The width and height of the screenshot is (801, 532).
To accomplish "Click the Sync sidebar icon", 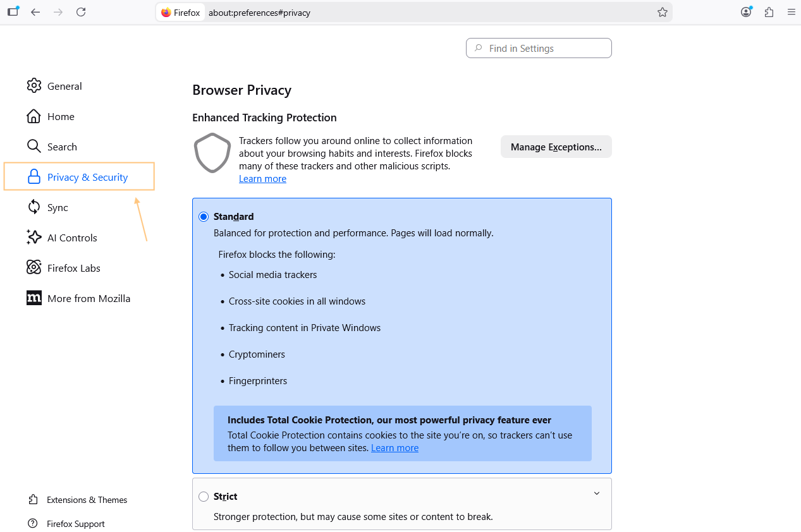I will pos(34,207).
